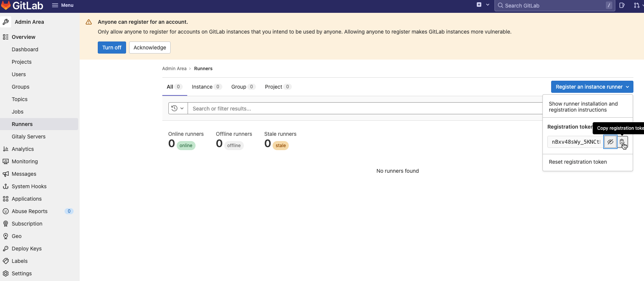Open Monitoring label in the sidebar
Screen dimensions: 644x281
(x=25, y=161)
